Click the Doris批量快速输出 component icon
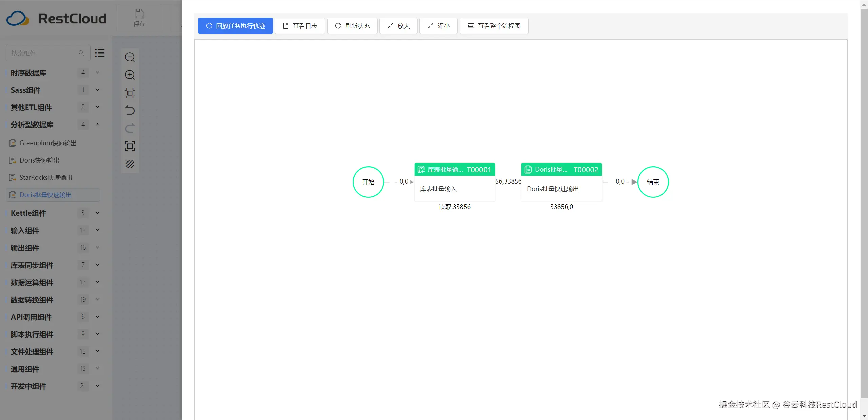Screen dimensions: 868x420 (x=13, y=195)
